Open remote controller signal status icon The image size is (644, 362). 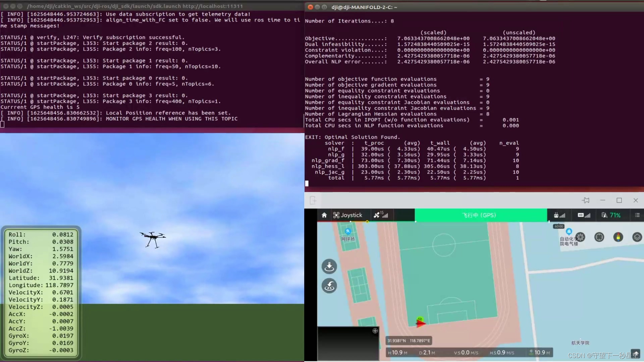click(559, 215)
